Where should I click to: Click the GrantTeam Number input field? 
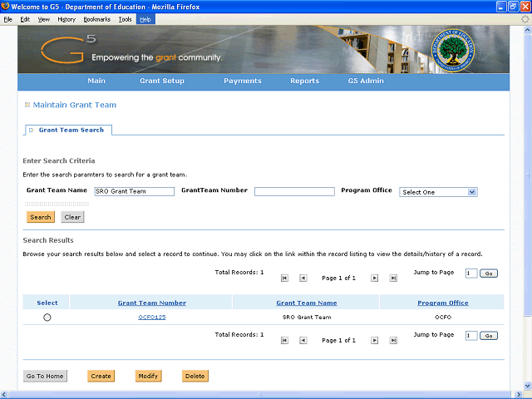[x=294, y=191]
